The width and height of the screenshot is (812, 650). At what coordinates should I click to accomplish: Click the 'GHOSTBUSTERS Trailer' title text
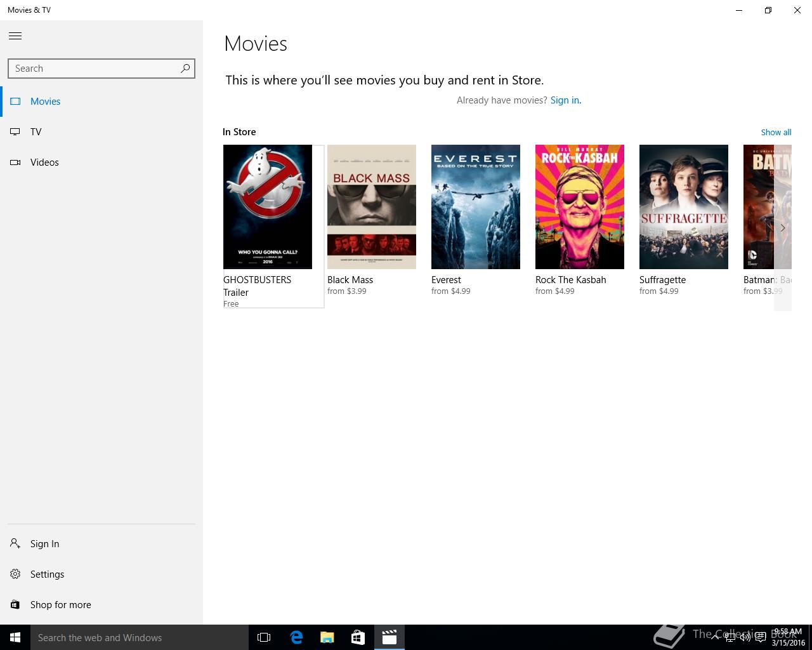pyautogui.click(x=257, y=286)
